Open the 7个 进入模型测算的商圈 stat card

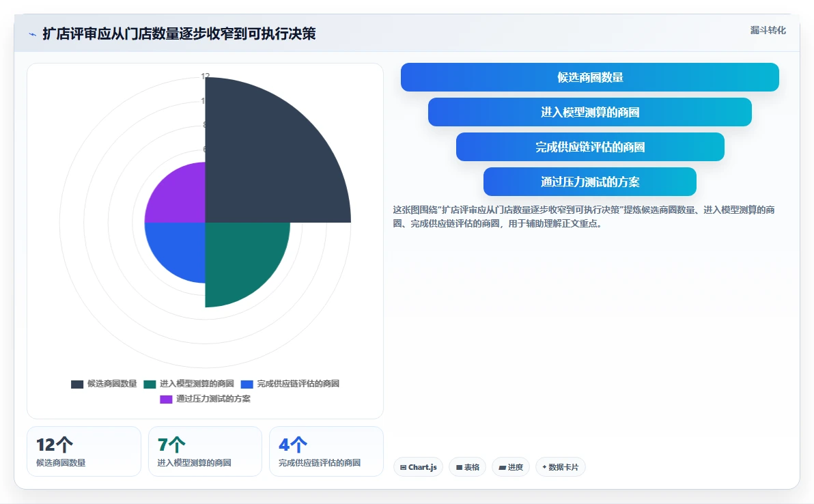point(205,451)
